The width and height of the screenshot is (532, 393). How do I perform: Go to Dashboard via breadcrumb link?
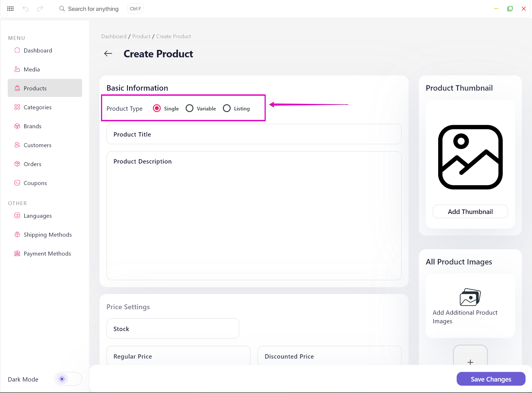pos(114,36)
